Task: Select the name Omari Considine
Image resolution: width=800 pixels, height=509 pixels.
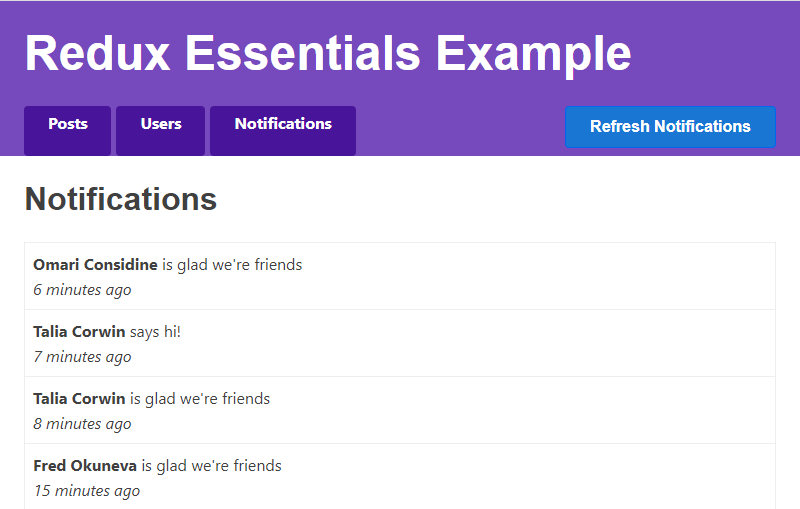Action: (x=95, y=265)
